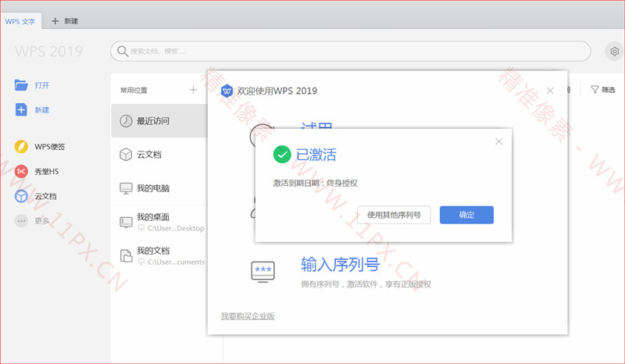The height and width of the screenshot is (364, 625).
Task: Click the 打开 label in sidebar
Action: click(42, 85)
